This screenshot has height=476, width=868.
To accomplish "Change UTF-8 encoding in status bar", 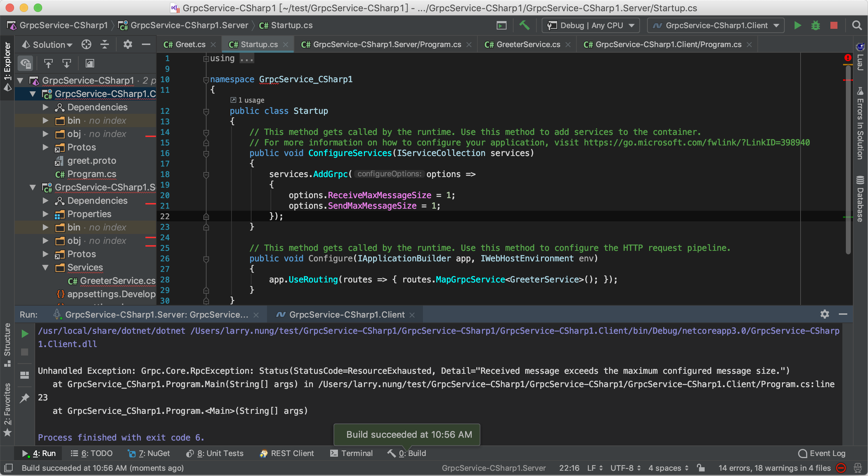I will [625, 468].
